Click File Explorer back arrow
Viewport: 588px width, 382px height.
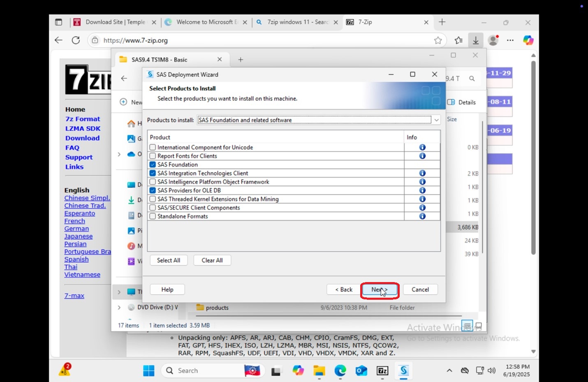click(124, 78)
